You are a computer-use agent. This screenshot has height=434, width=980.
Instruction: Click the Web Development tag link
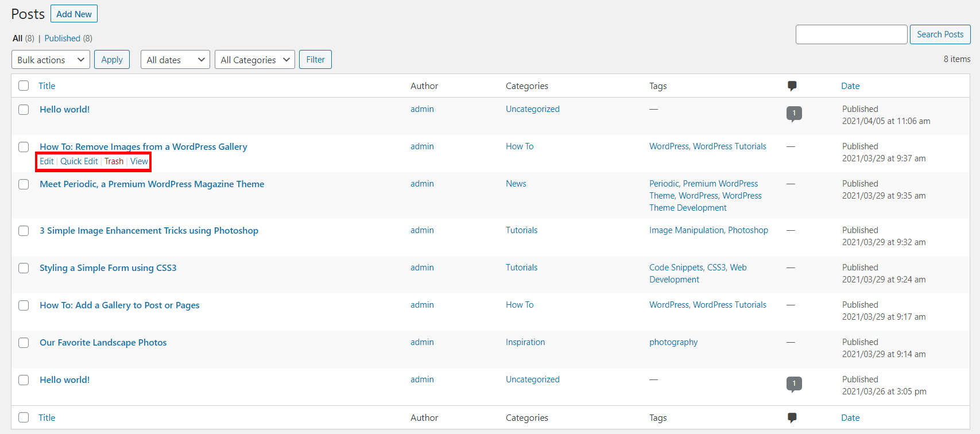click(x=698, y=274)
